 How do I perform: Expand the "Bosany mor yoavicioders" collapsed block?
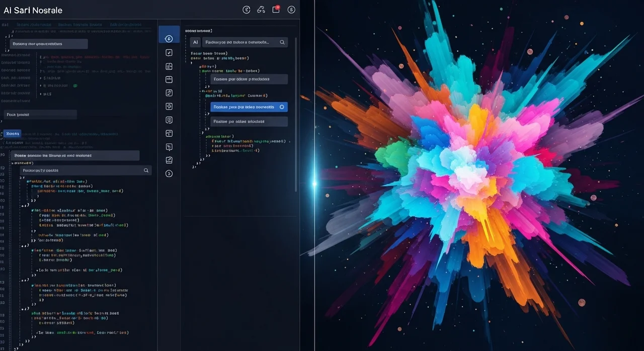[x=48, y=44]
